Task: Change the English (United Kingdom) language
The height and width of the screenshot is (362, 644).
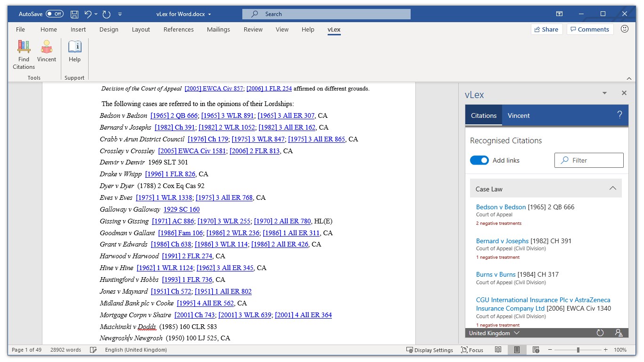Action: point(136,350)
